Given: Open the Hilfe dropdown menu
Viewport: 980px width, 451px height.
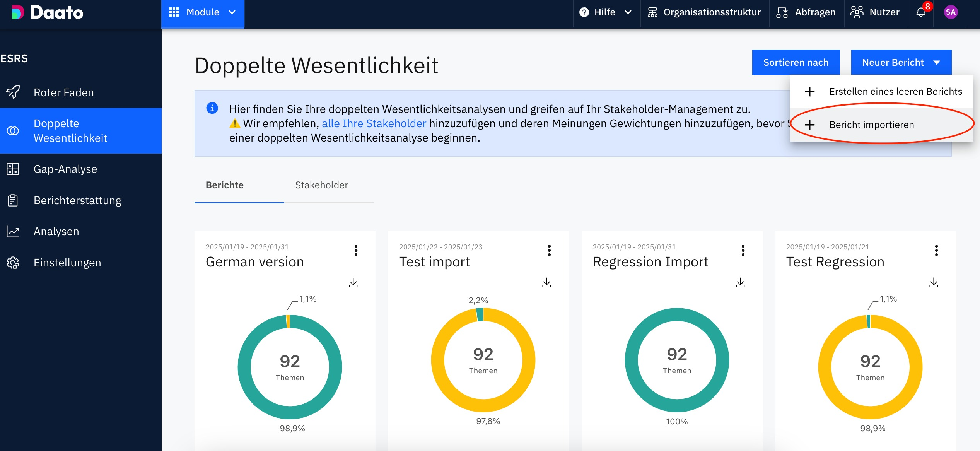Looking at the screenshot, I should click(606, 12).
